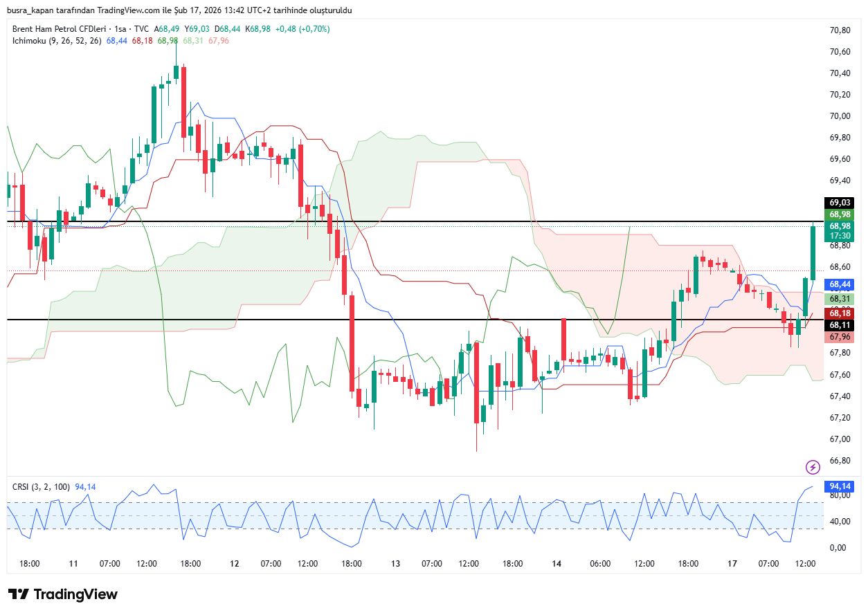Select the Ichimoku (9, 26, 52, 26) legend
Image resolution: width=868 pixels, height=615 pixels.
tap(57, 41)
